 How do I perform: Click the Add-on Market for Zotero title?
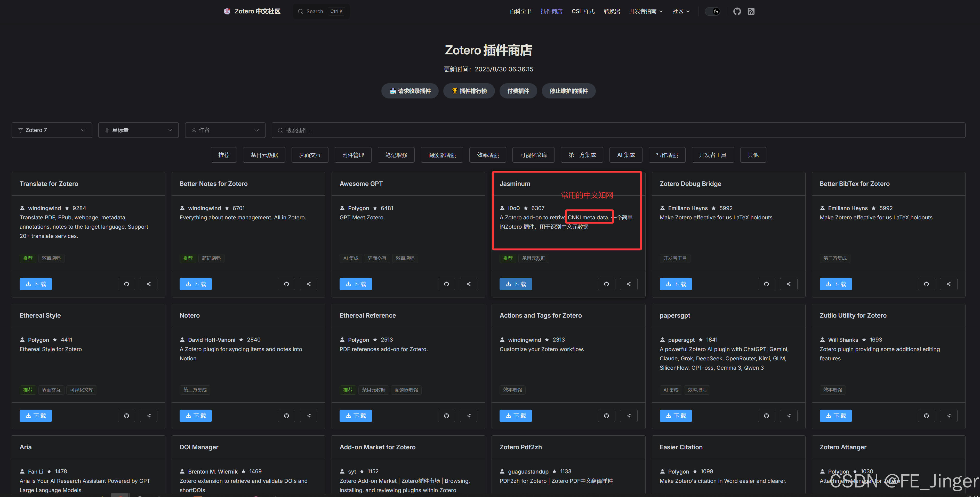click(x=377, y=447)
